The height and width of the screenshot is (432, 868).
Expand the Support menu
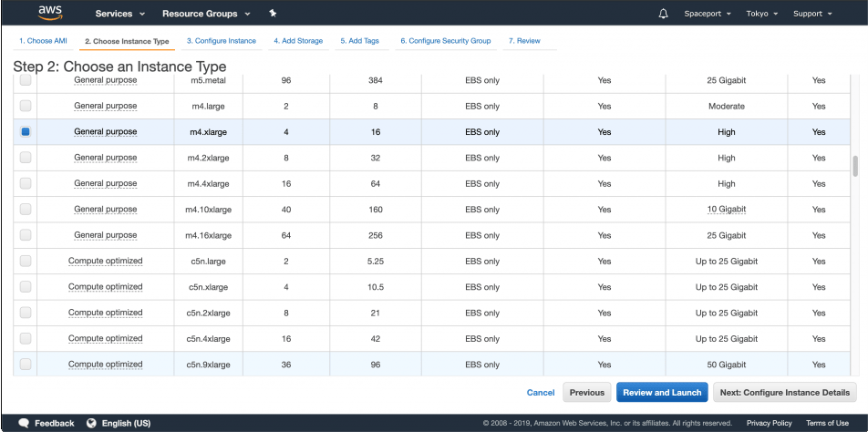coord(812,14)
